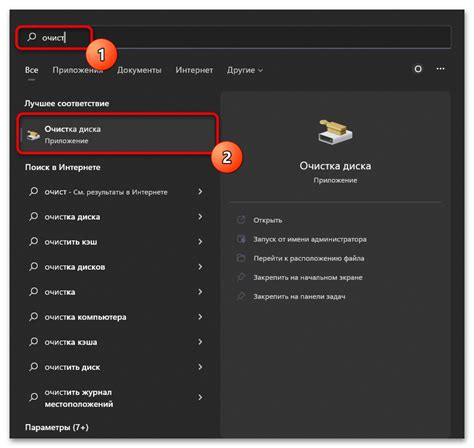Expand chevron beside очистить кэш suggestion
The image size is (474, 448).
[200, 242]
